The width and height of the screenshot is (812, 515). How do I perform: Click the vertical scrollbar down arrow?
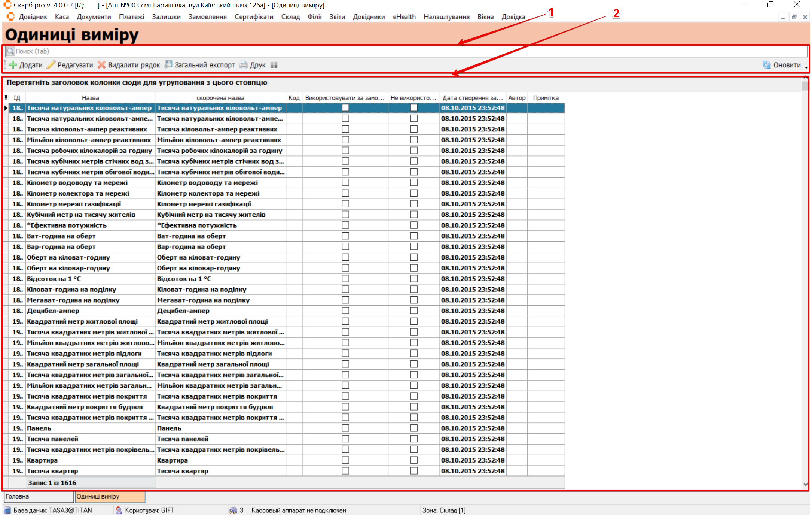[805, 484]
